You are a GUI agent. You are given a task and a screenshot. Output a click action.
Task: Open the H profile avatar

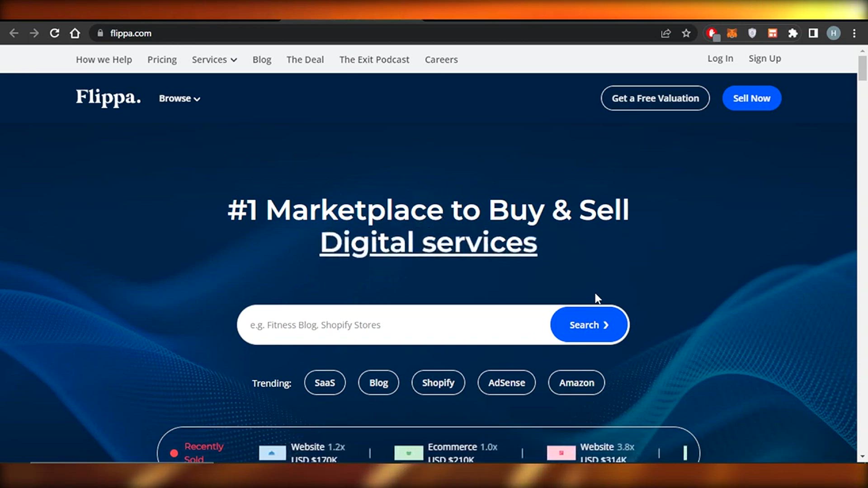pos(834,33)
